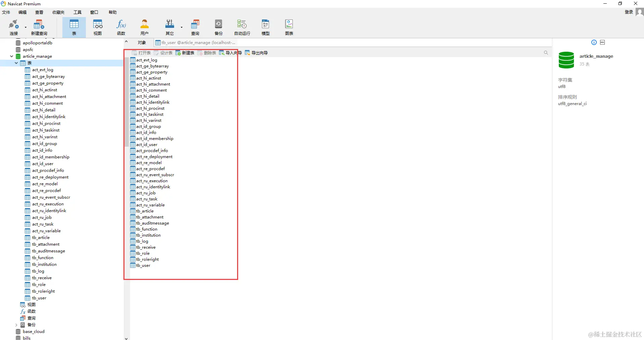Open the Backup (备份) toolbar icon

click(x=219, y=27)
